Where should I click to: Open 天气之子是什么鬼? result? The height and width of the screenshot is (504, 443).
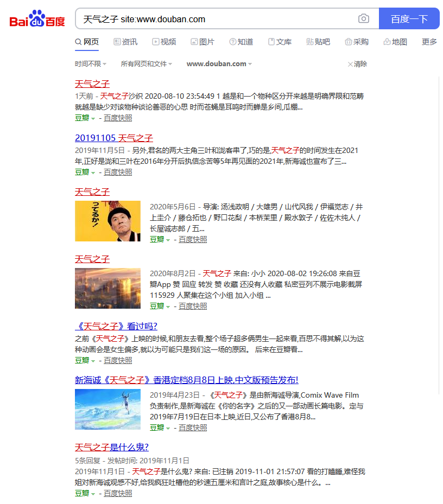pos(112,448)
